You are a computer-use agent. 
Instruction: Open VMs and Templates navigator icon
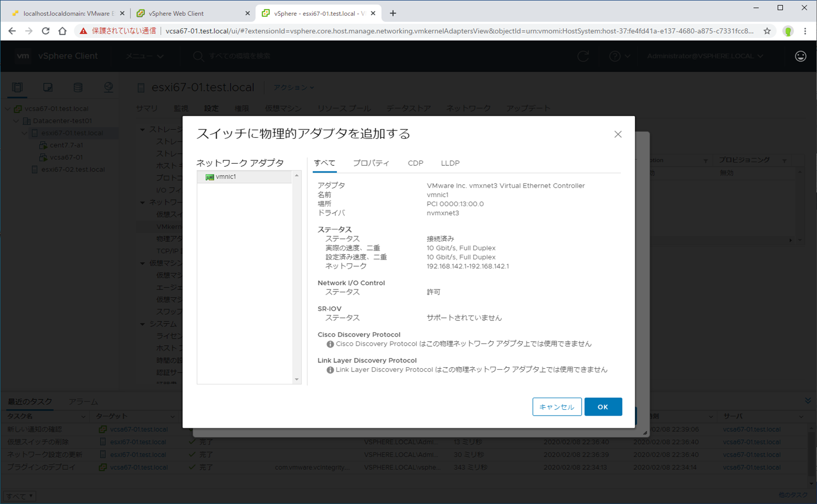tap(48, 87)
